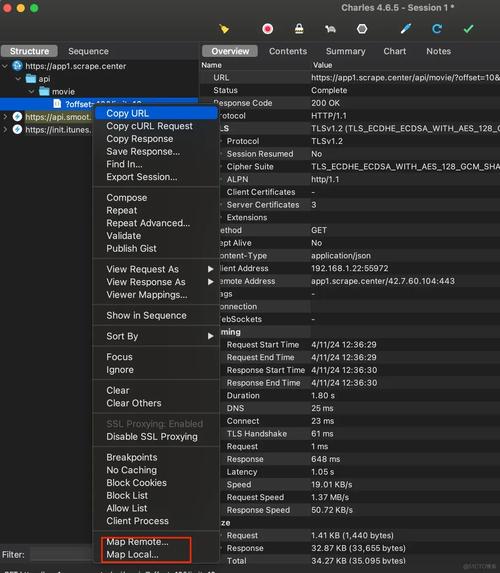This screenshot has width=500, height=573.
Task: Click the broom clear session icon
Action: coord(224,29)
